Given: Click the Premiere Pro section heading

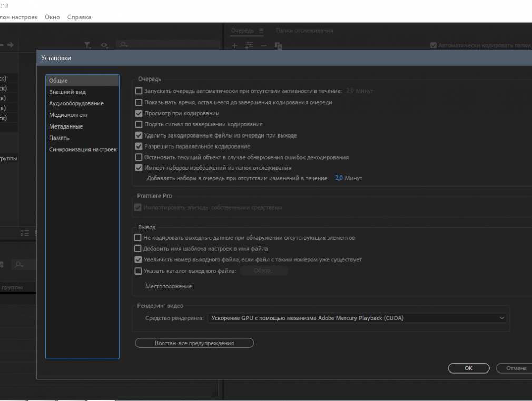Looking at the screenshot, I should (154, 196).
